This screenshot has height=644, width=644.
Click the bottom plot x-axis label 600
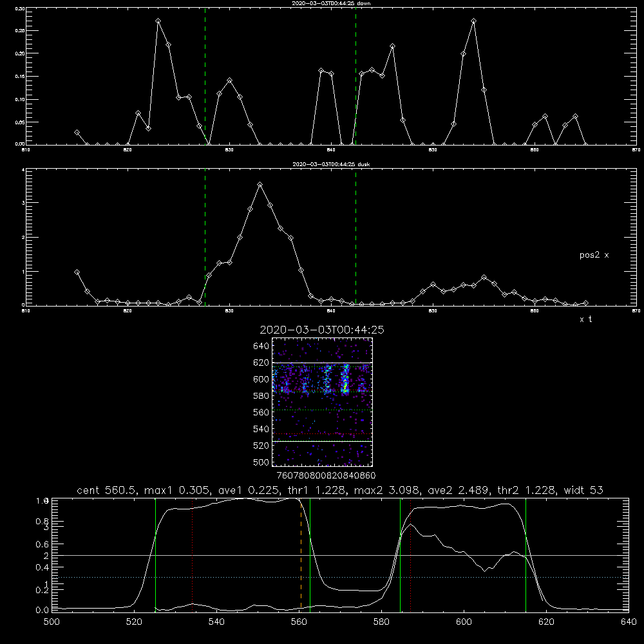click(x=464, y=622)
